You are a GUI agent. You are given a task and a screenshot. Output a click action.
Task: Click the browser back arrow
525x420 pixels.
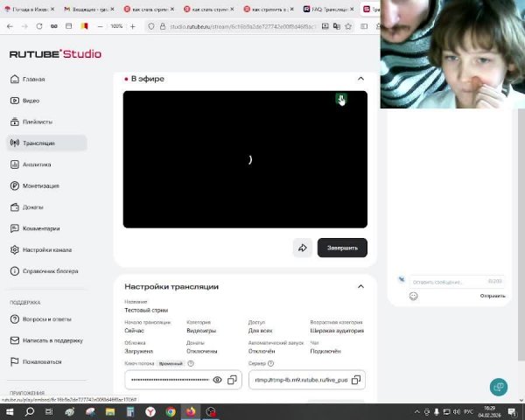10,26
